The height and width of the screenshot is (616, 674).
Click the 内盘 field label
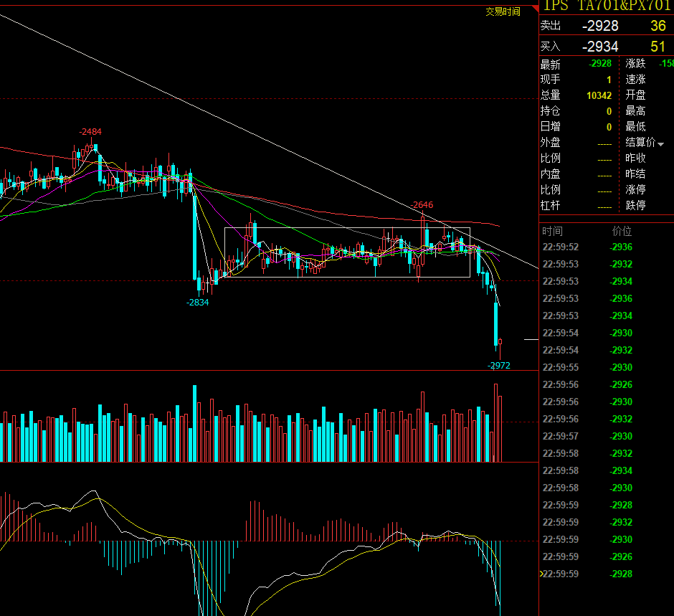point(550,174)
